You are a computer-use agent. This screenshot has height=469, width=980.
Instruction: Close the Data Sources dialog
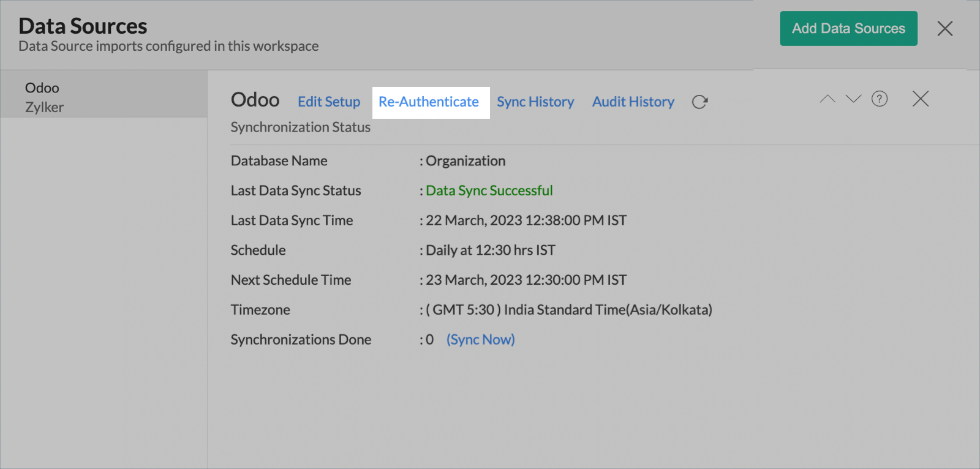(x=944, y=28)
